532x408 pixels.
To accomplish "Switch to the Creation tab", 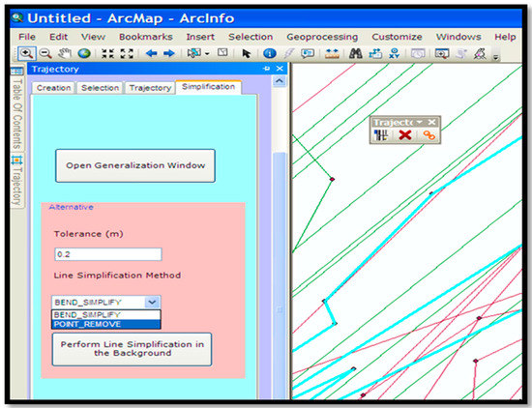I will 53,88.
